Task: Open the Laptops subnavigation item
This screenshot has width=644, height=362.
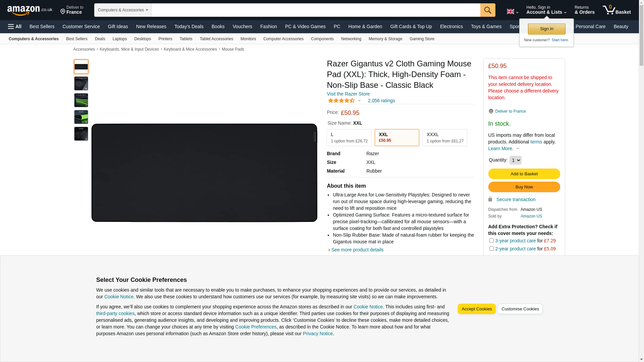Action: click(x=120, y=39)
